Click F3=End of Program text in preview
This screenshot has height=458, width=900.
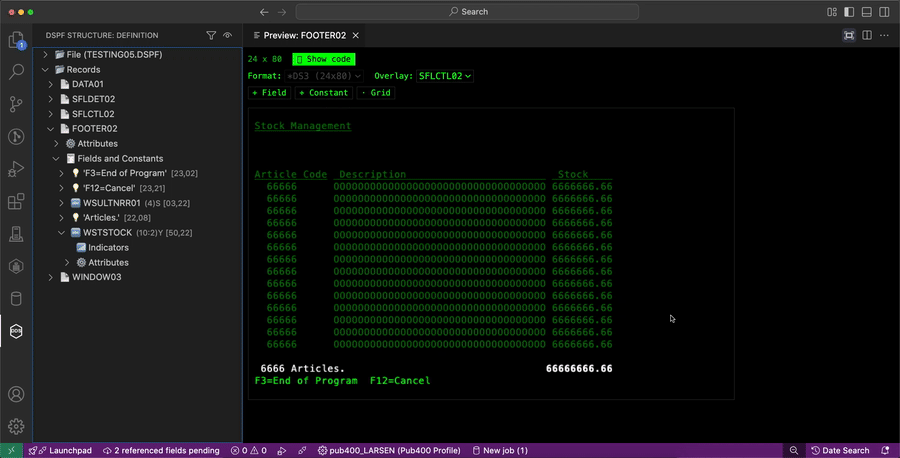[x=306, y=381]
